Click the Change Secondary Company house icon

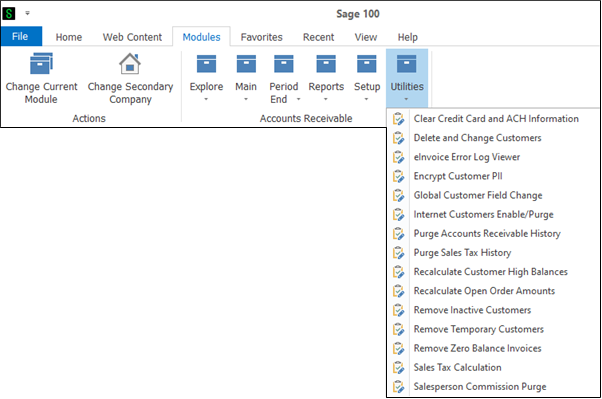click(x=130, y=63)
